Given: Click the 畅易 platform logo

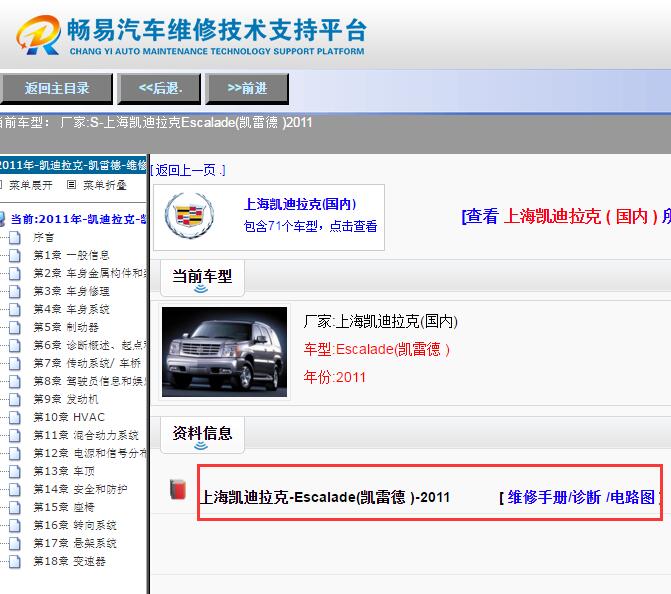Looking at the screenshot, I should point(191,36).
